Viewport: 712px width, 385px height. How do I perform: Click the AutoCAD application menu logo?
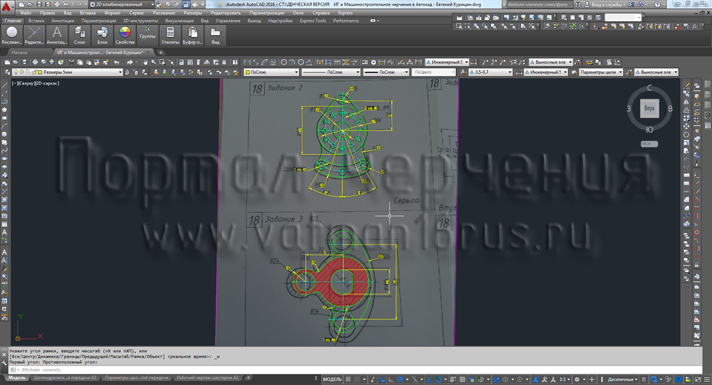[6, 6]
